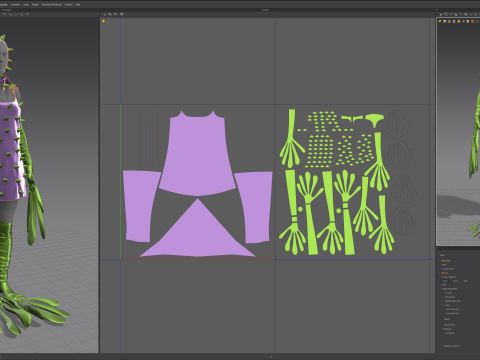The height and width of the screenshot is (360, 480).
Task: Select the green T-shaped pattern piece
Action: [375, 119]
